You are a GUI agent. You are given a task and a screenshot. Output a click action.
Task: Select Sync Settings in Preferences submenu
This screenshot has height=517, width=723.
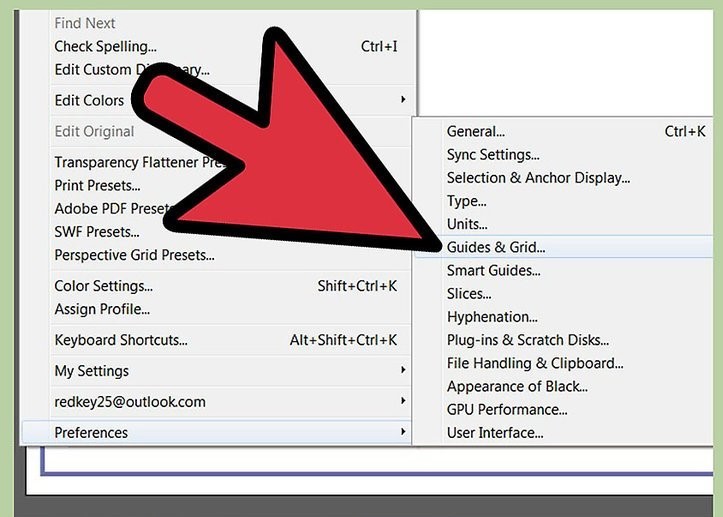click(x=493, y=154)
